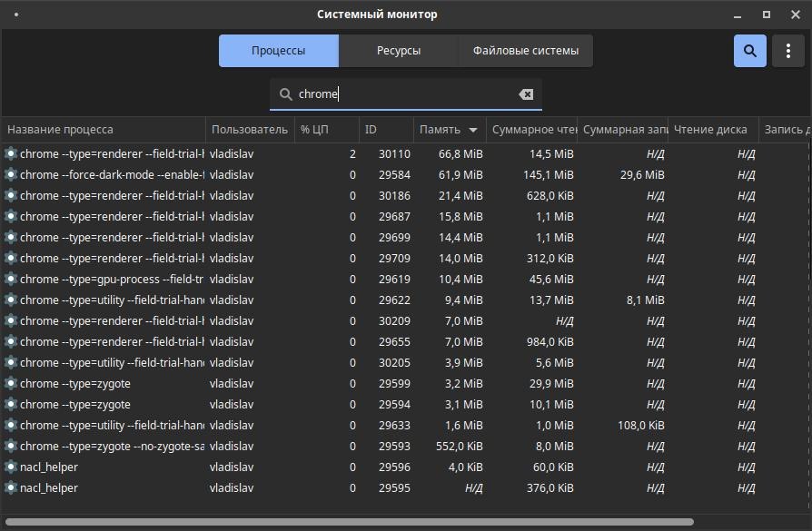The image size is (812, 531).
Task: Select the Процессы tab
Action: pyautogui.click(x=279, y=51)
